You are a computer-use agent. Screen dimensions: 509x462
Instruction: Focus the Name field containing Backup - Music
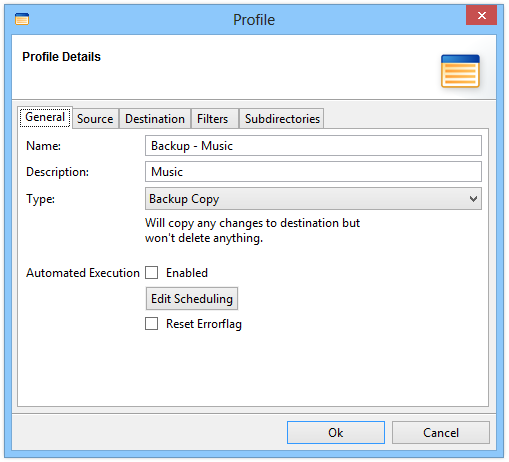tap(313, 146)
